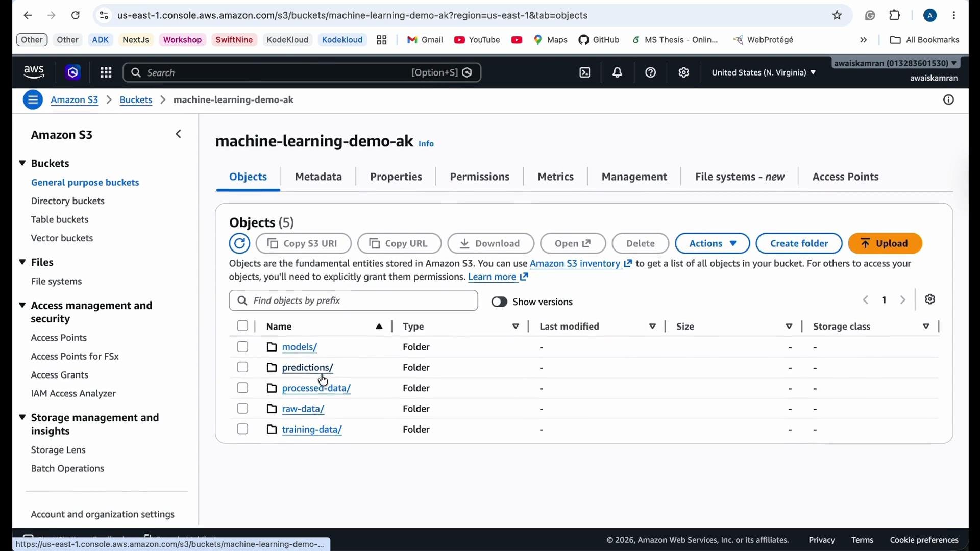Screen dimensions: 980x551
Task: Click the browser address bar URL
Action: coord(353,16)
